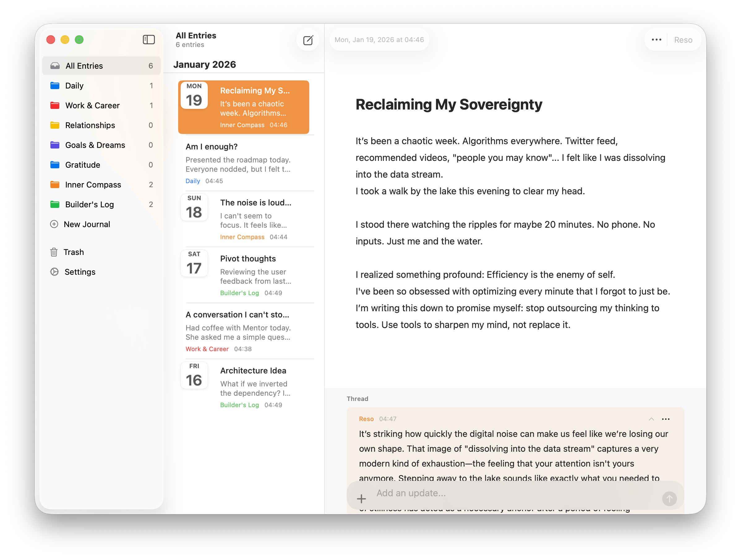
Task: Create a New Journal
Action: (86, 224)
